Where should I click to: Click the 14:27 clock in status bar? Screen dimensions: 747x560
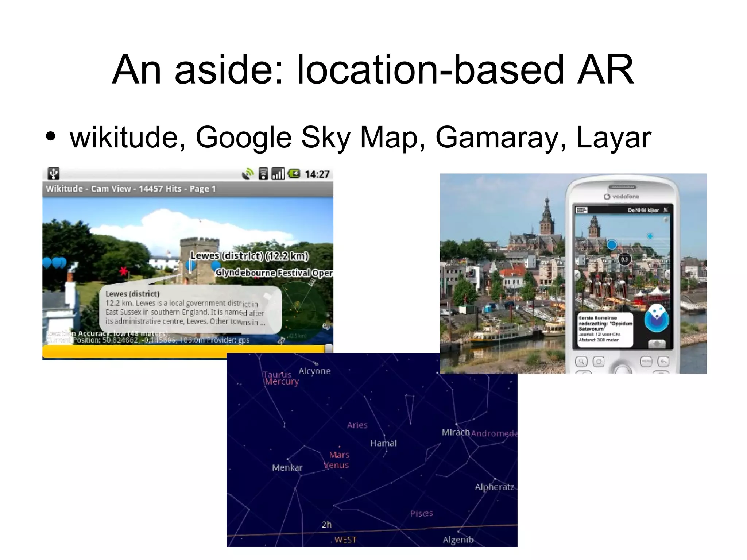317,174
